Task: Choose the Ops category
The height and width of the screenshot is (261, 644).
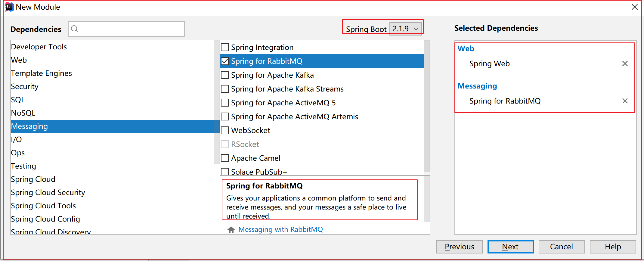Action: [112, 153]
